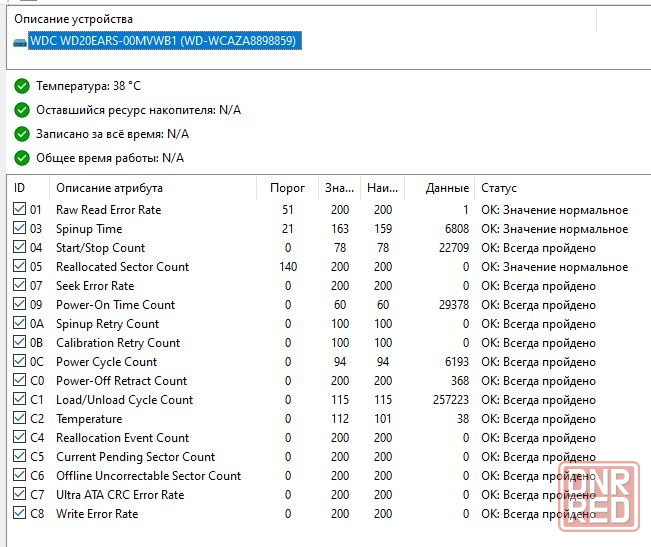
Task: Toggle the C2 Temperature checkbox
Action: pyautogui.click(x=20, y=418)
